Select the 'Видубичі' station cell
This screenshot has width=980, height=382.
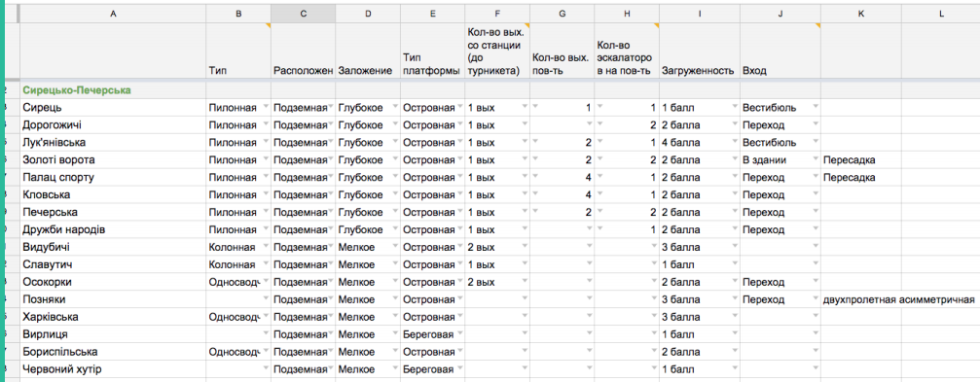pyautogui.click(x=113, y=247)
